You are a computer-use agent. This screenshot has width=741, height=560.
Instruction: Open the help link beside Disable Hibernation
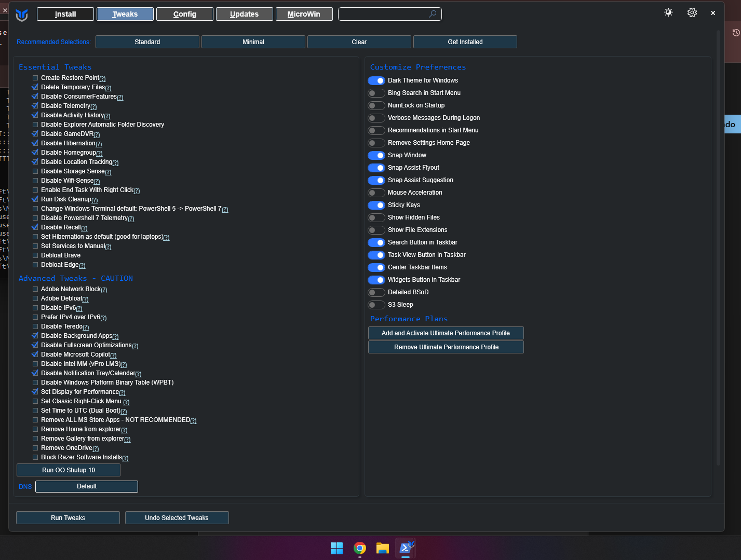coord(99,144)
